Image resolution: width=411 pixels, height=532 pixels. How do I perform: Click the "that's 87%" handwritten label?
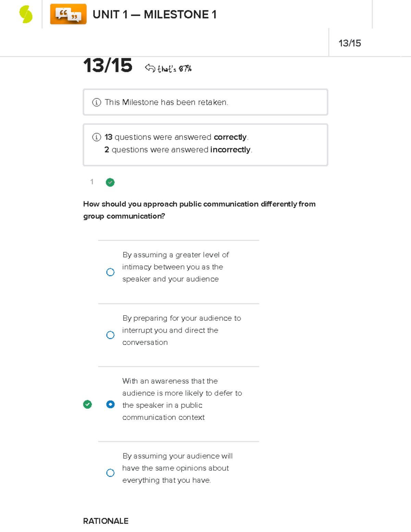(174, 69)
